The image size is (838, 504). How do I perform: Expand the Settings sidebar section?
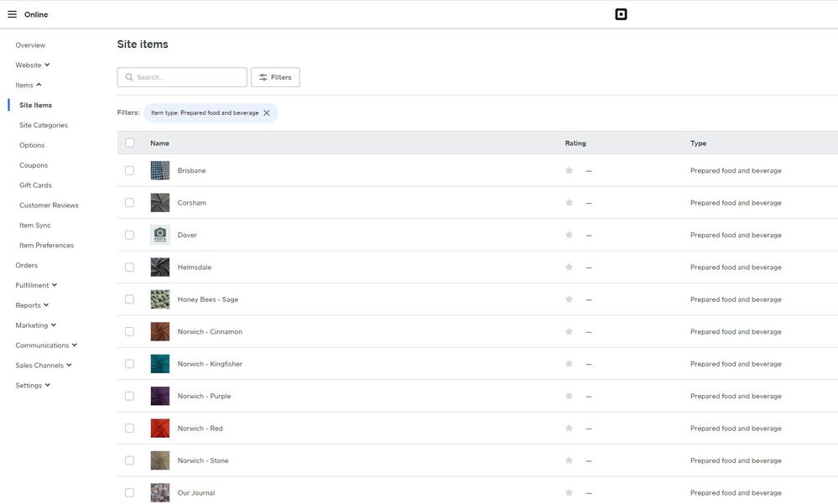click(x=33, y=386)
